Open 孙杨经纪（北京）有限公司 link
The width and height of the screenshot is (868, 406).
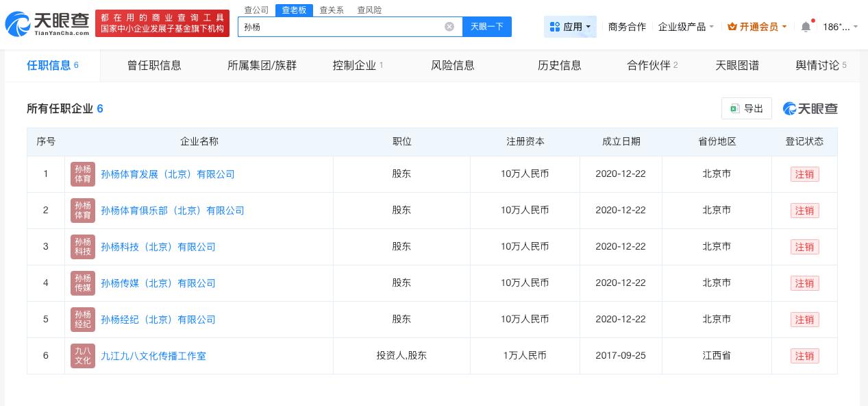pyautogui.click(x=158, y=320)
